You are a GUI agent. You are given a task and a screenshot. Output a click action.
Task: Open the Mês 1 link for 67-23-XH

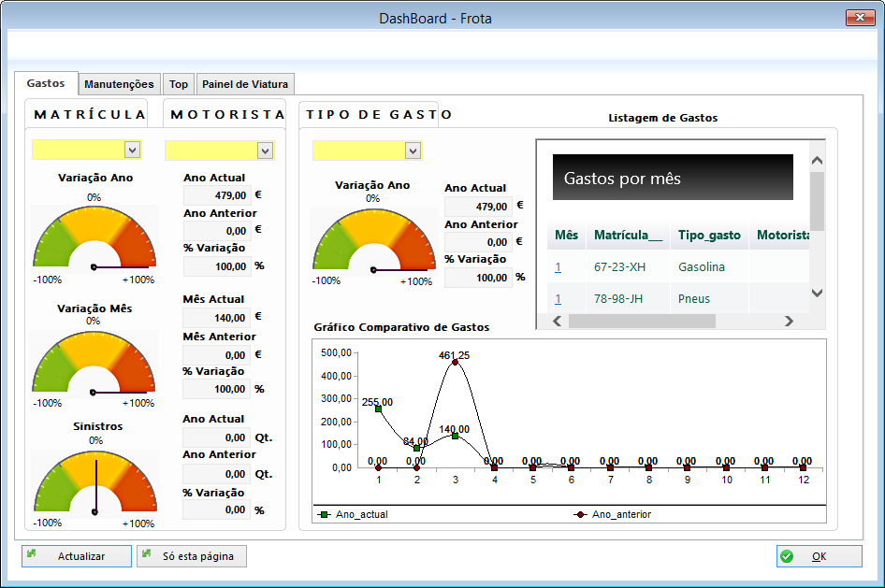[558, 267]
